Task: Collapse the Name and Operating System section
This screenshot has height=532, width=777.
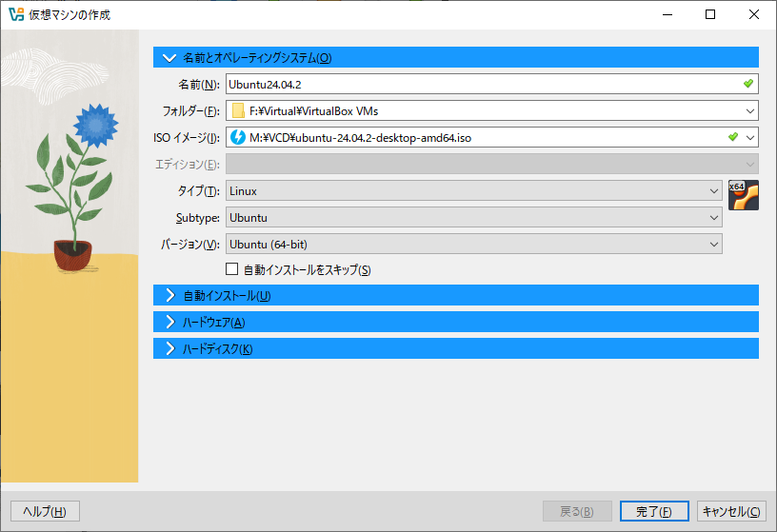Action: pos(456,57)
